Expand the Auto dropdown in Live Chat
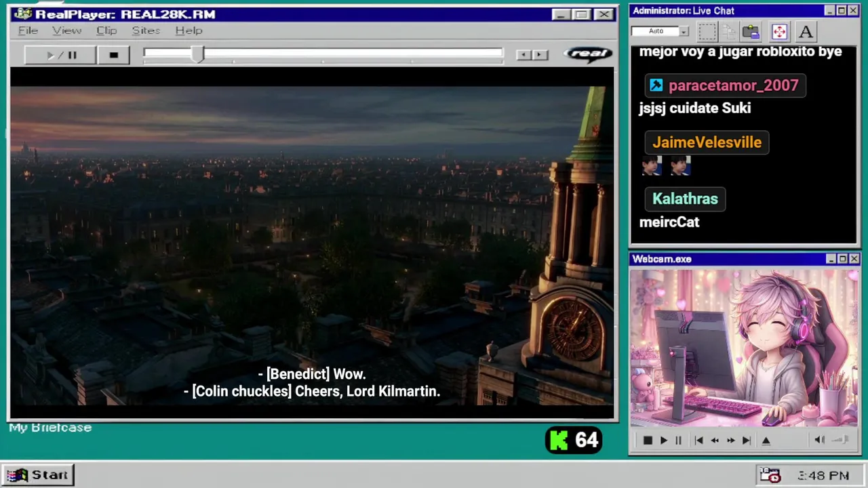868x488 pixels. (x=684, y=31)
